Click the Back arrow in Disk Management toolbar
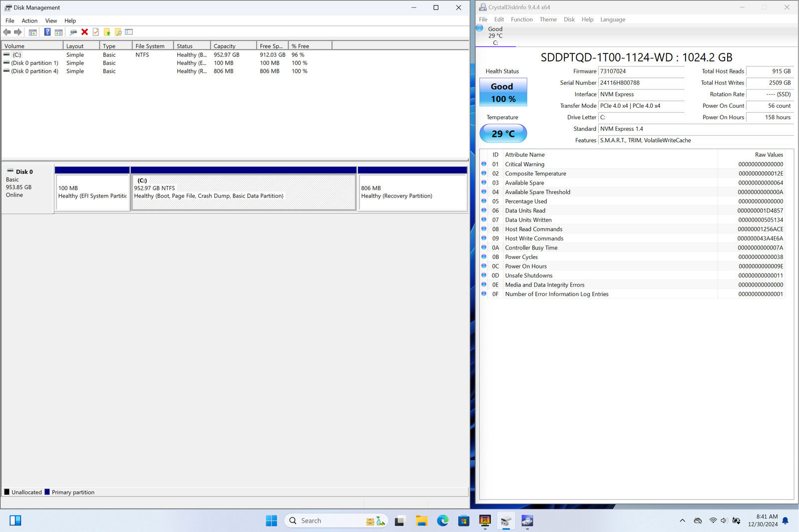Image resolution: width=799 pixels, height=532 pixels. tap(7, 32)
